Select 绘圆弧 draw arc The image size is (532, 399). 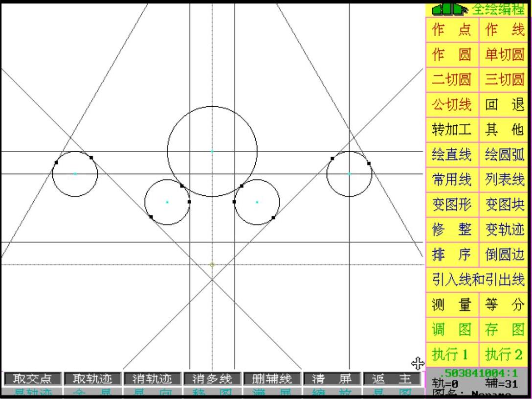pyautogui.click(x=504, y=155)
